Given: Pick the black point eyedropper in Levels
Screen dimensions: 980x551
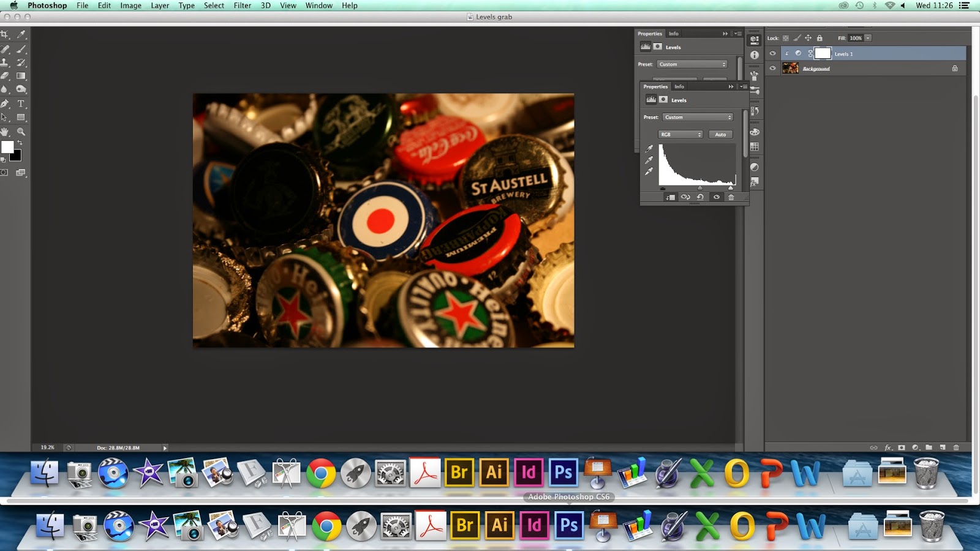Looking at the screenshot, I should [649, 149].
